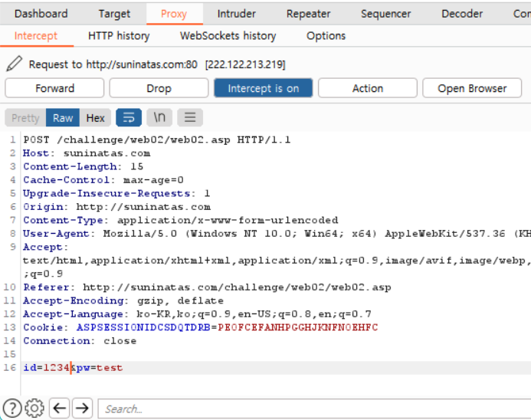The height and width of the screenshot is (420, 531).
Task: Click the pw=test parameter in the body
Action: coord(100,368)
